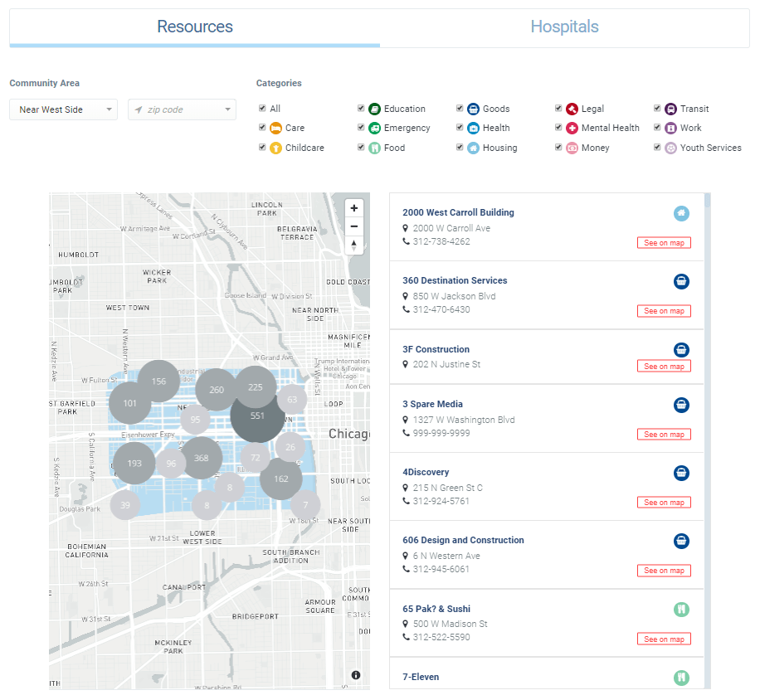The height and width of the screenshot is (700, 760).
Task: Zoom out on the map
Action: [x=353, y=226]
